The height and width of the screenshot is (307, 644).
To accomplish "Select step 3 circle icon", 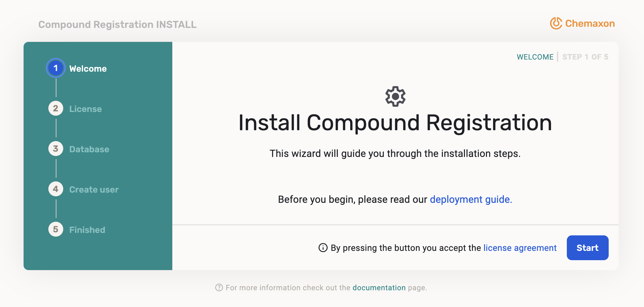I will coord(56,149).
